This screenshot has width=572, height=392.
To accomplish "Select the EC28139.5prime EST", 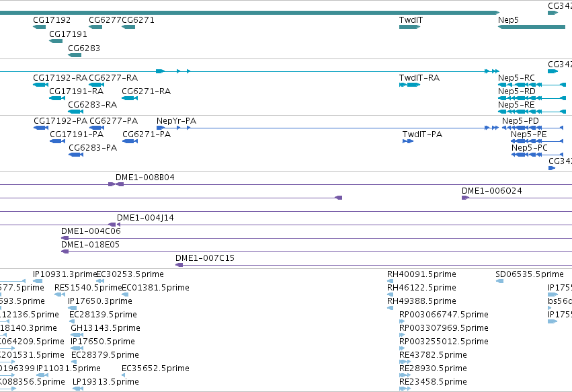I will [x=72, y=321].
